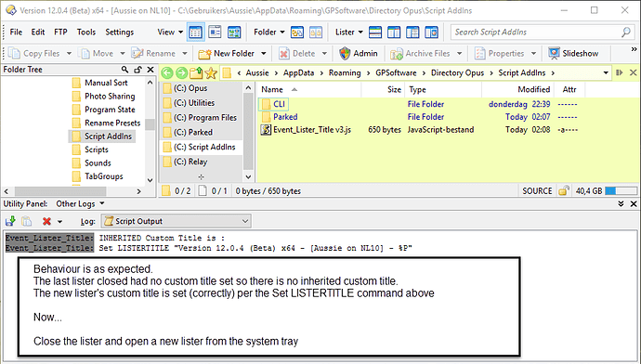Viewport: 641px width, 364px height.
Task: Toggle the lock icon in status bar
Action: point(564,190)
